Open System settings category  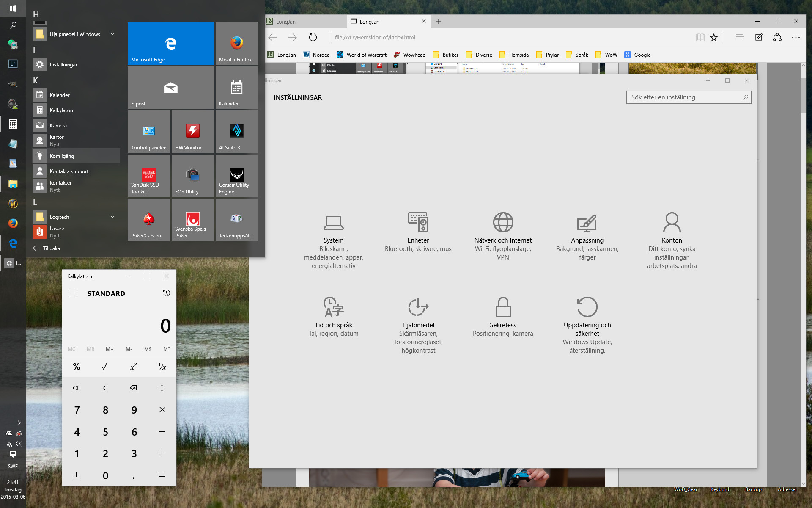click(x=333, y=240)
